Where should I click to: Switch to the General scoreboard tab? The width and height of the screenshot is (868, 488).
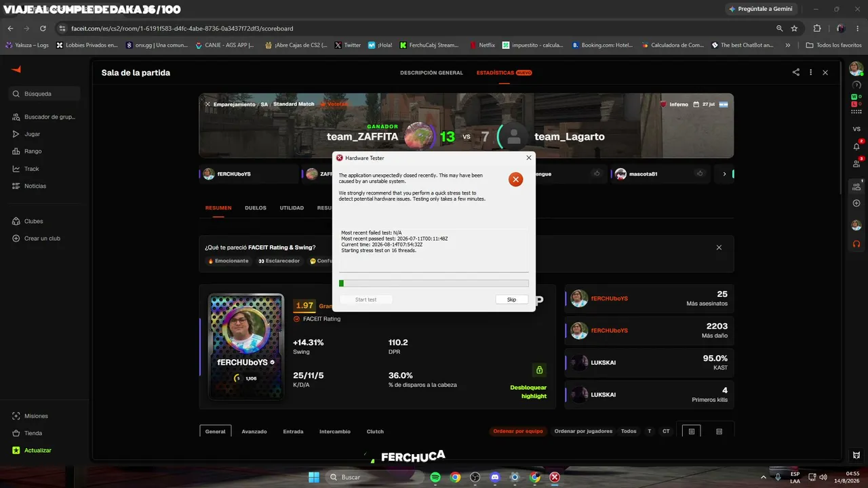[216, 431]
